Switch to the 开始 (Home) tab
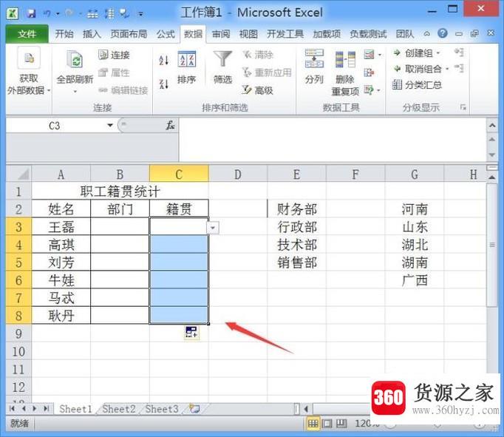Image resolution: width=504 pixels, height=437 pixels. (64, 34)
